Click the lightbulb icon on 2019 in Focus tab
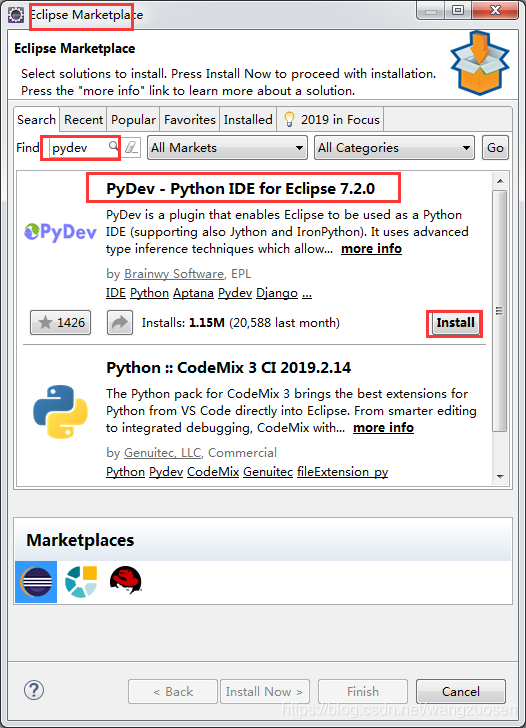 (289, 119)
